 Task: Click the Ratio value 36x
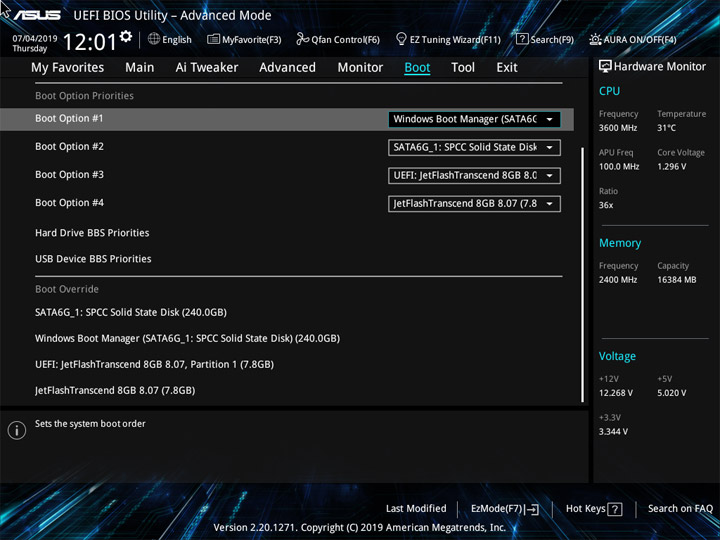click(x=606, y=205)
